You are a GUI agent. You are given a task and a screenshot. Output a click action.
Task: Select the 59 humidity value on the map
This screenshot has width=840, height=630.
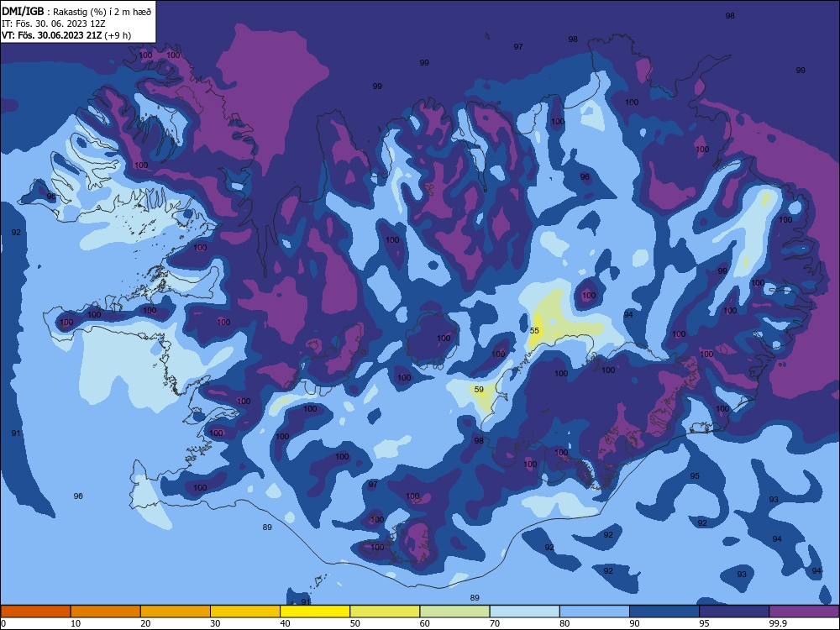tap(479, 390)
